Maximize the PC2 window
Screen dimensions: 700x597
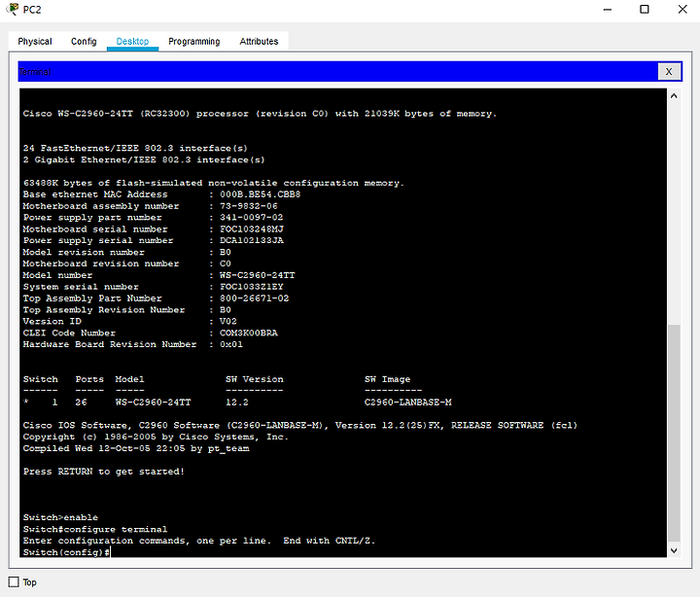(645, 10)
